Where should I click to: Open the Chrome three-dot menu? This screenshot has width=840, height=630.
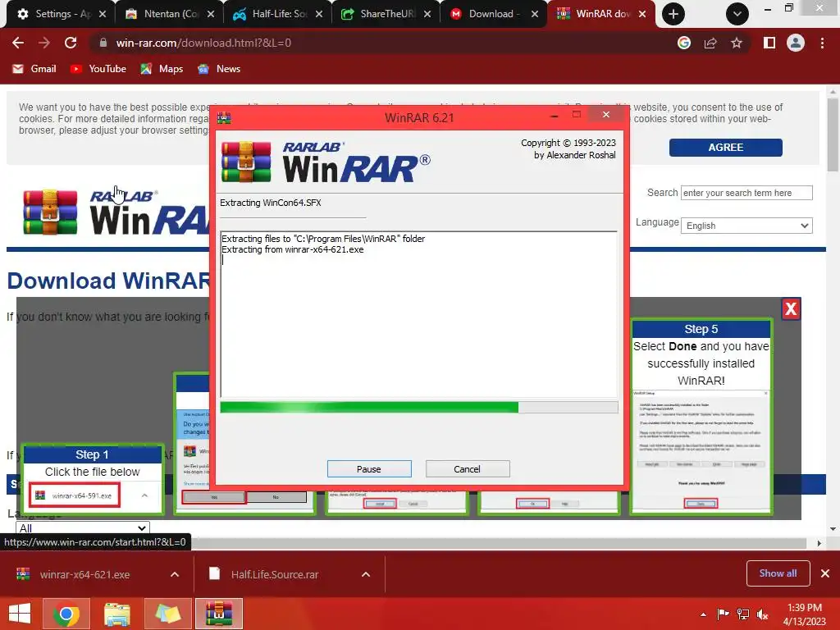(822, 43)
